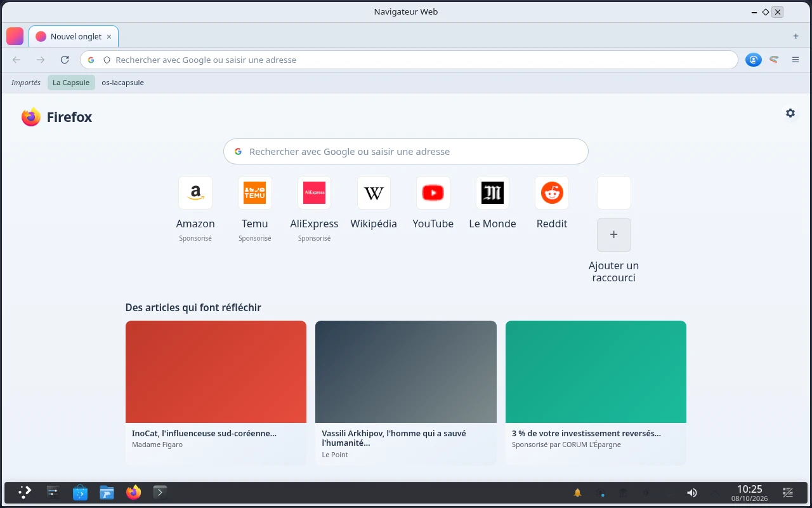Click the Des articles qui font réfléchir heading
The width and height of the screenshot is (812, 508).
[x=193, y=307]
